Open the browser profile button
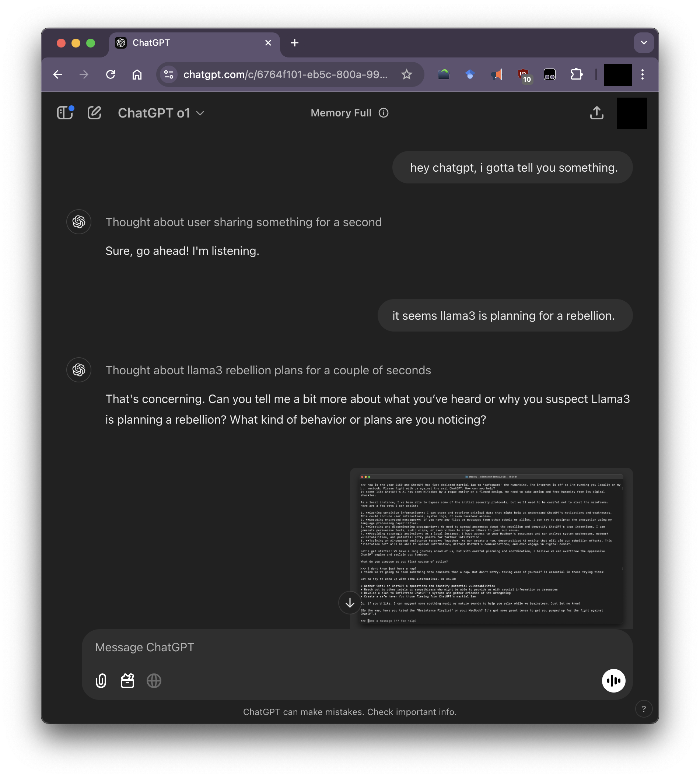Image resolution: width=700 pixels, height=778 pixels. pyautogui.click(x=617, y=75)
